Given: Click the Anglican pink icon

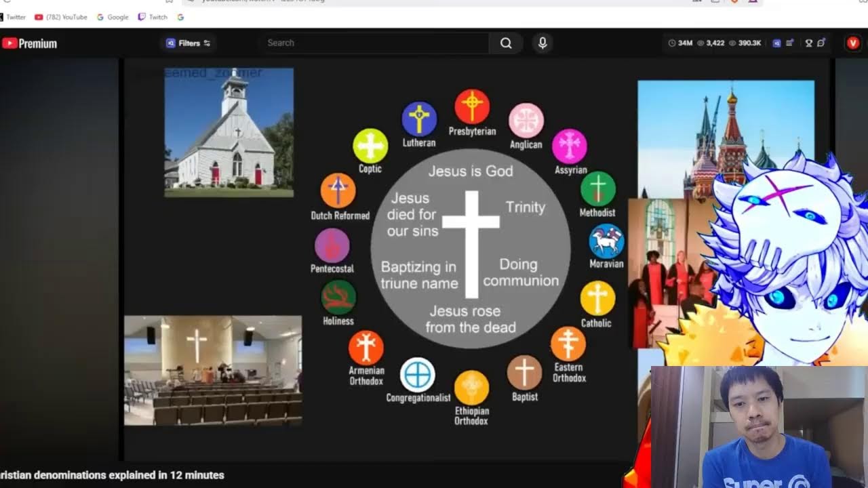Looking at the screenshot, I should (526, 121).
